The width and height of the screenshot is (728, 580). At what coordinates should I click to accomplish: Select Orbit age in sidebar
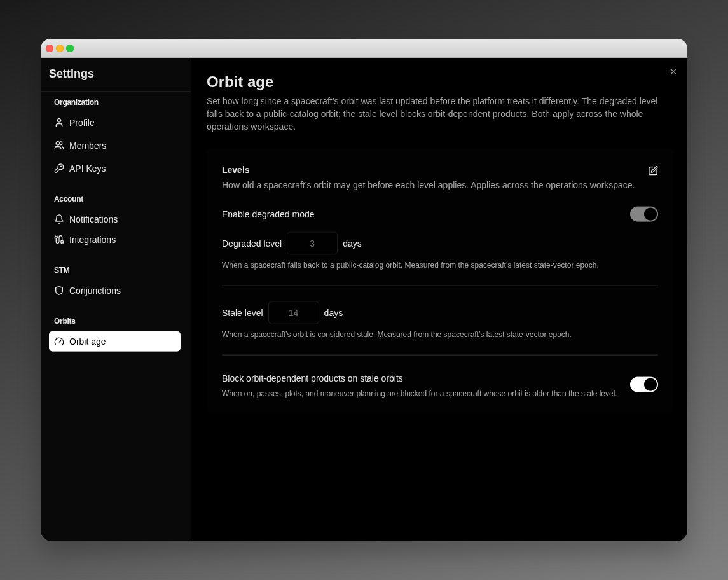point(114,342)
